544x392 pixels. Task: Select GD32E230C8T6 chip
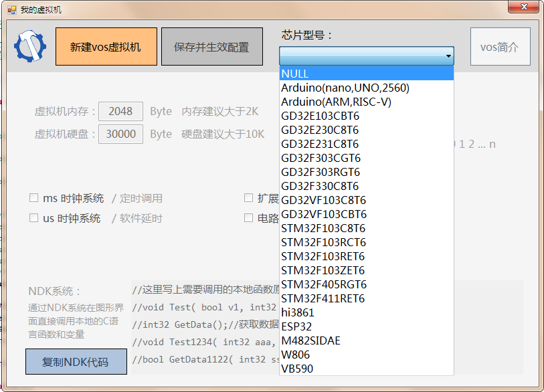(x=367, y=130)
